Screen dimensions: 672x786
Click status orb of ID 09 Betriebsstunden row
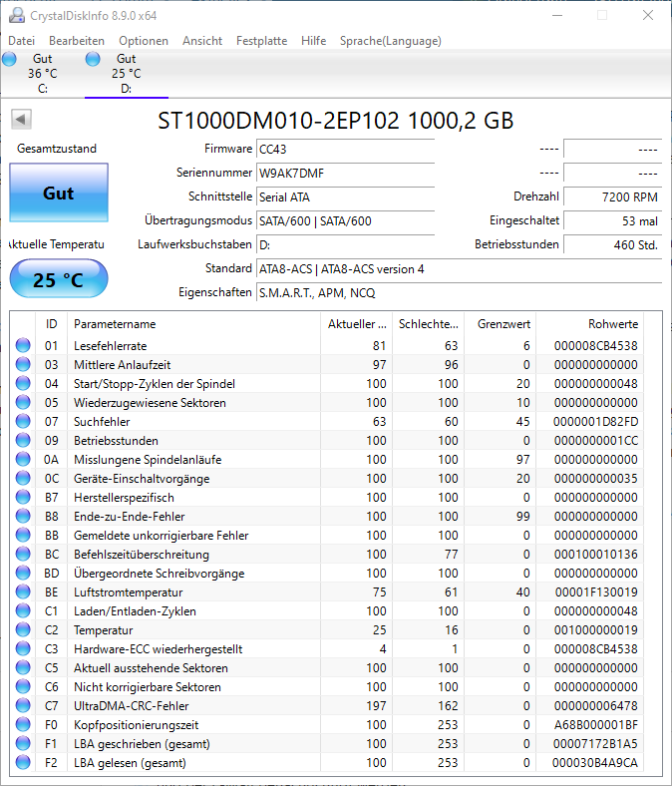(x=23, y=440)
